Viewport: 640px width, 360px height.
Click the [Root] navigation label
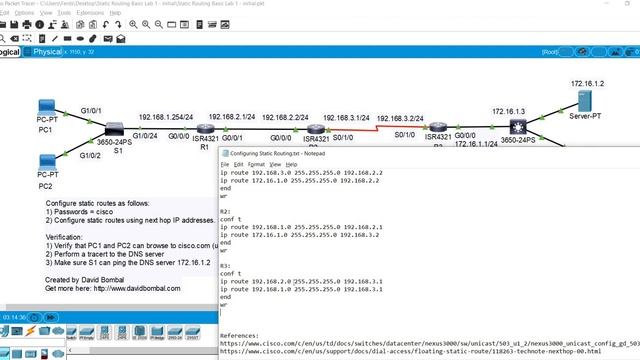(x=550, y=52)
